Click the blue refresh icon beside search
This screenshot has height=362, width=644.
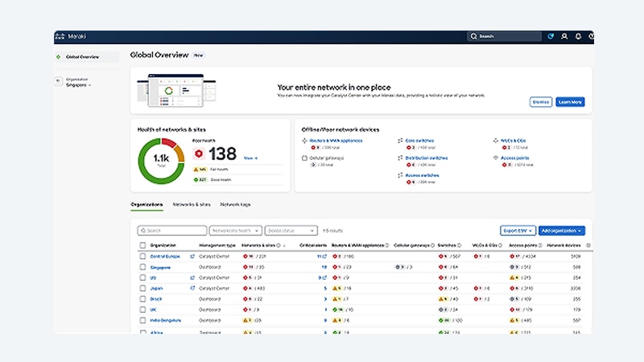[551, 36]
